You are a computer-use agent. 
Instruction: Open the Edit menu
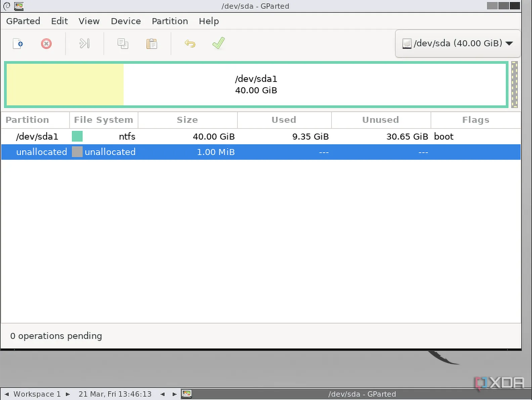pos(59,21)
